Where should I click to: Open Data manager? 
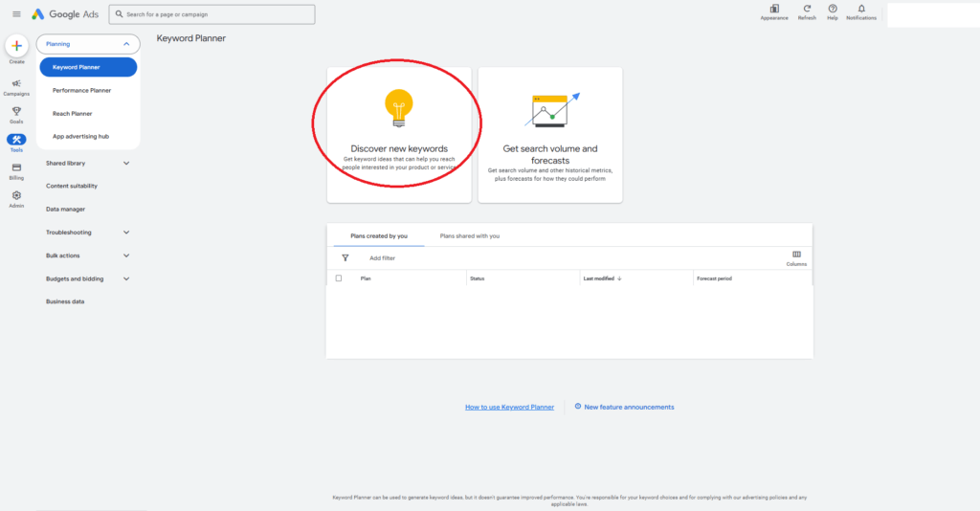[65, 209]
